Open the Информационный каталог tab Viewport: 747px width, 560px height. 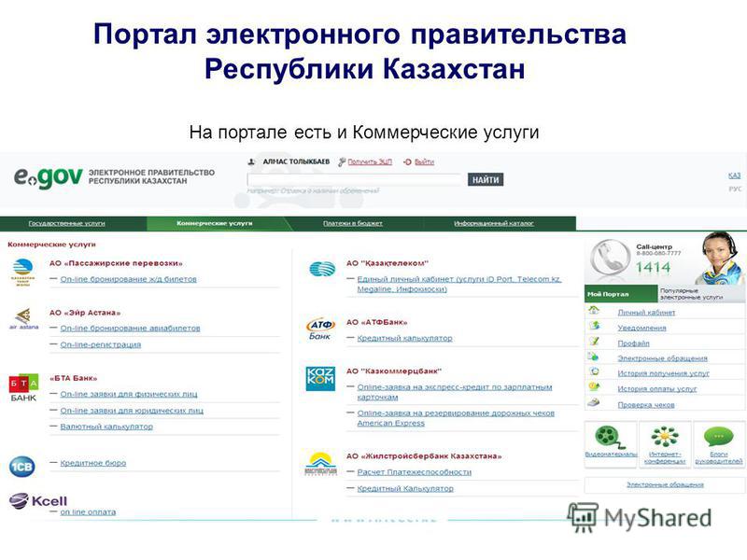[494, 223]
